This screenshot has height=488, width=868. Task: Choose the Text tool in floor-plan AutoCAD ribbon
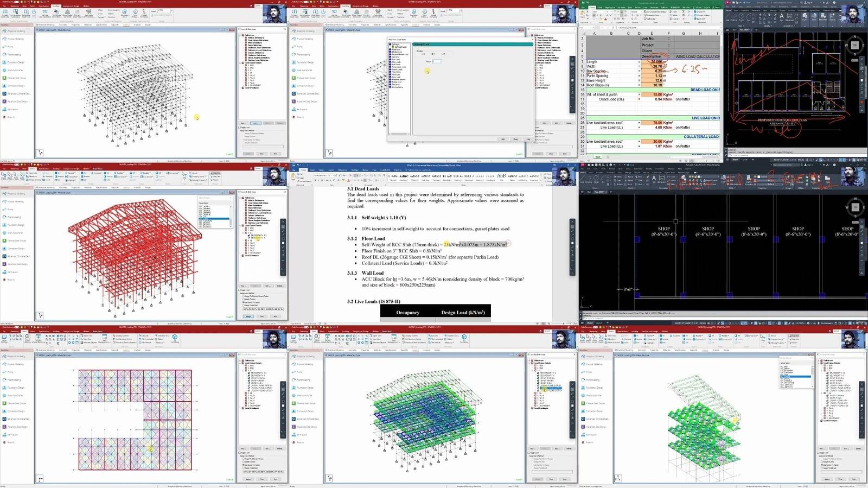click(781, 16)
